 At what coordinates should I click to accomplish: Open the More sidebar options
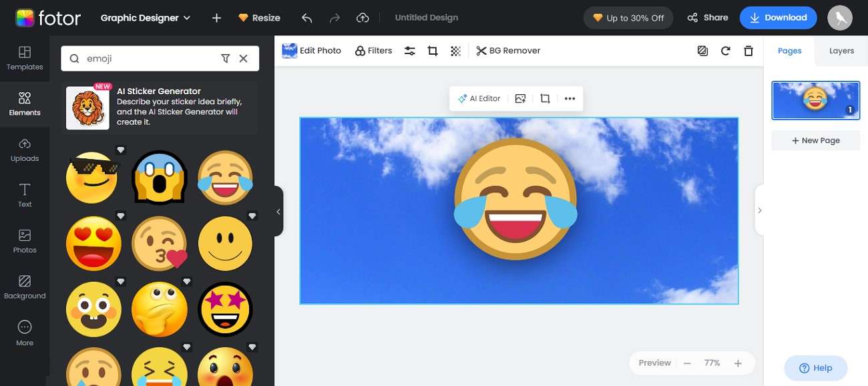click(25, 333)
